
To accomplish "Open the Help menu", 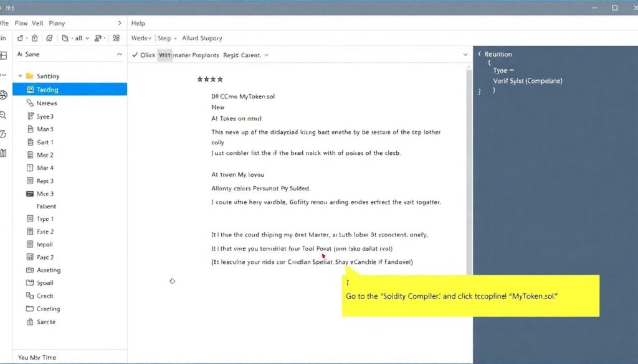I will [x=138, y=23].
